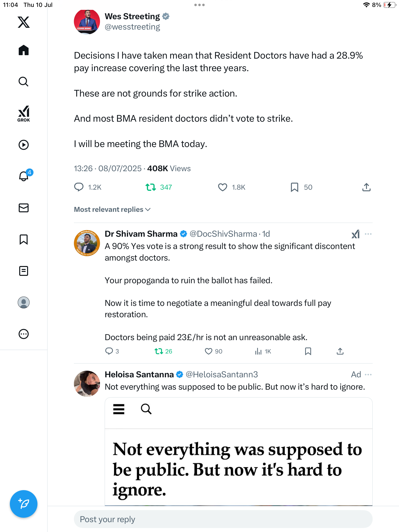The image size is (399, 532).
Task: Visit the @wesstreeting handle link
Action: [133, 27]
